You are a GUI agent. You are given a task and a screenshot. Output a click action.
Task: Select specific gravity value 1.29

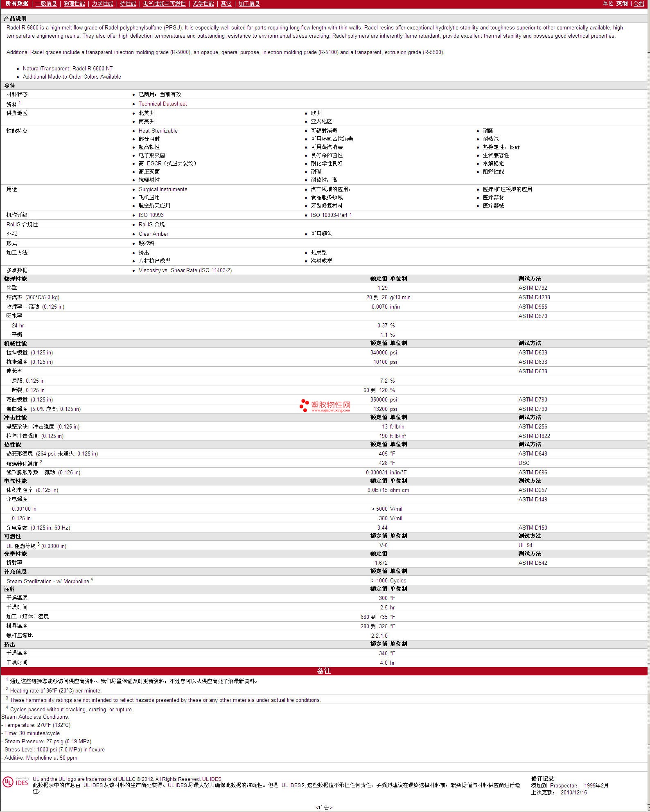tap(382, 288)
